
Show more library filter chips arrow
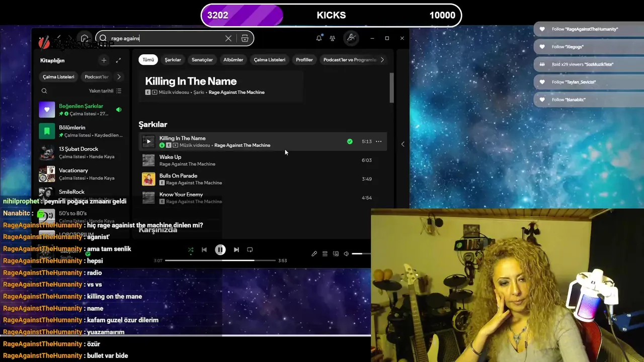(x=119, y=77)
